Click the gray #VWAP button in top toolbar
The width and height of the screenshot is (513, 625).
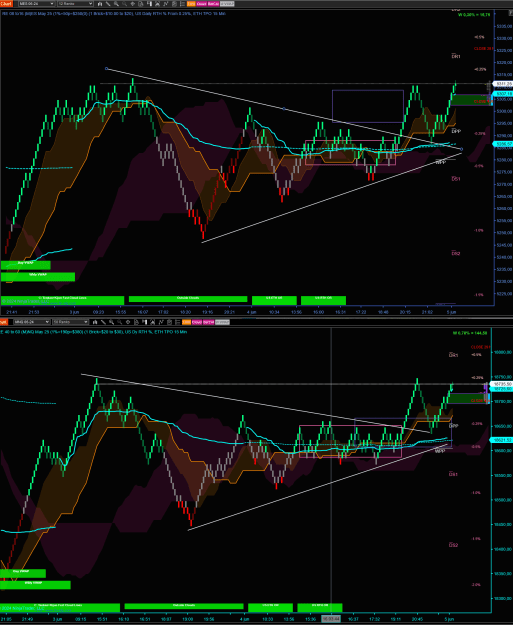pyautogui.click(x=228, y=4)
